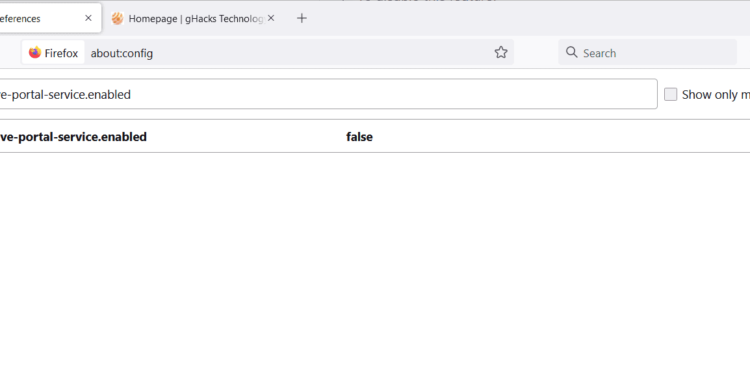Open a new tab with plus button
The width and height of the screenshot is (750, 375).
point(301,18)
